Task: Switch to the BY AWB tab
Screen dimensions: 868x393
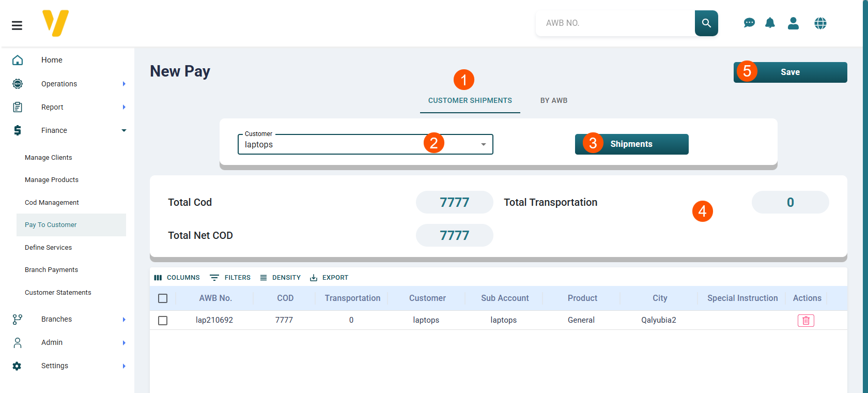Action: coord(553,101)
